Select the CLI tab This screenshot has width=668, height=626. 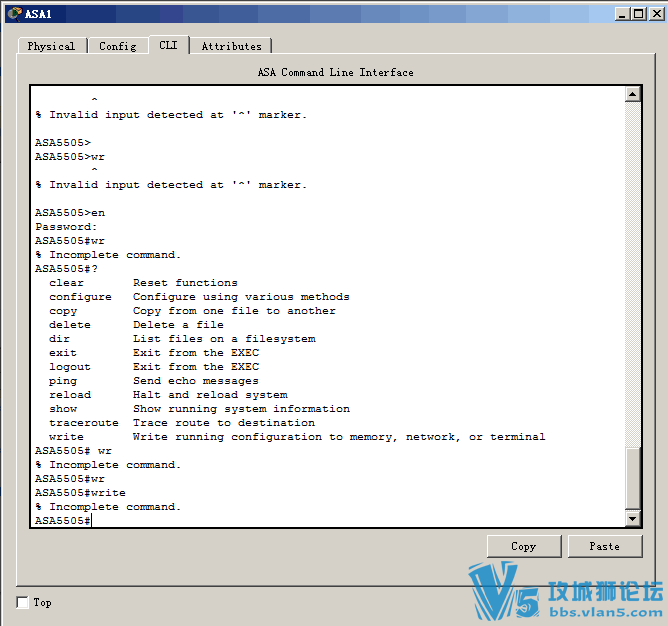coord(168,45)
